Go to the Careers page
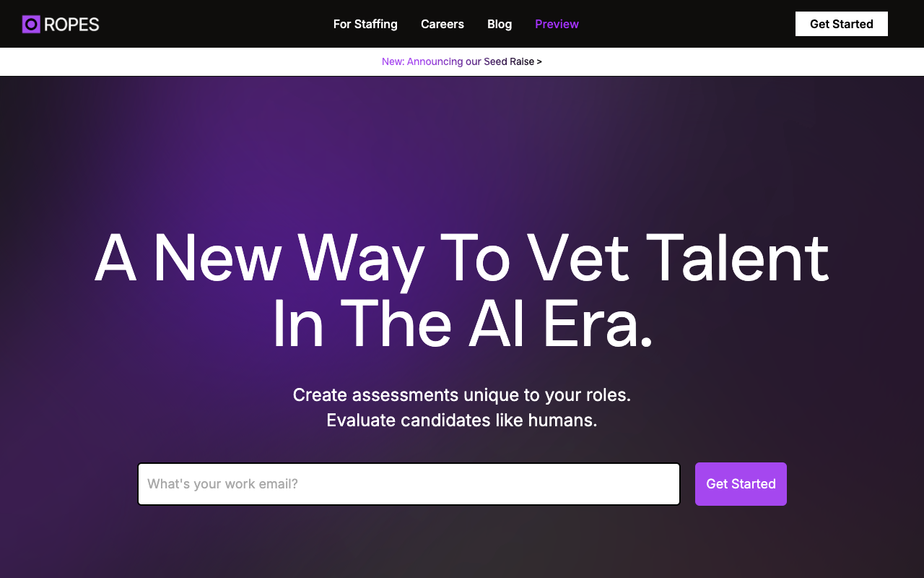The width and height of the screenshot is (924, 578). 443,24
